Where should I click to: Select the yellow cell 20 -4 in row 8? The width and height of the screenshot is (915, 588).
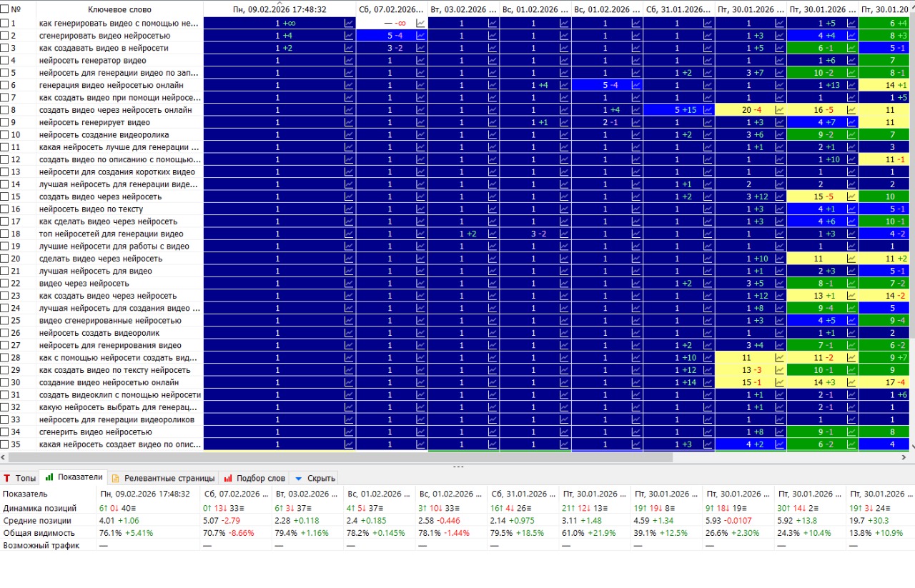751,110
